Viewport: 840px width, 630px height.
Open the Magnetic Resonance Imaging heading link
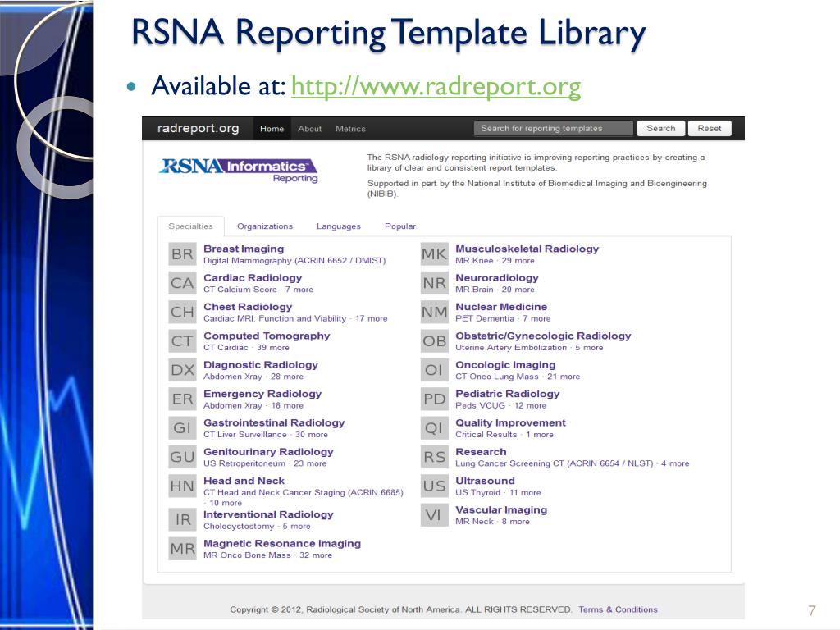[x=282, y=543]
